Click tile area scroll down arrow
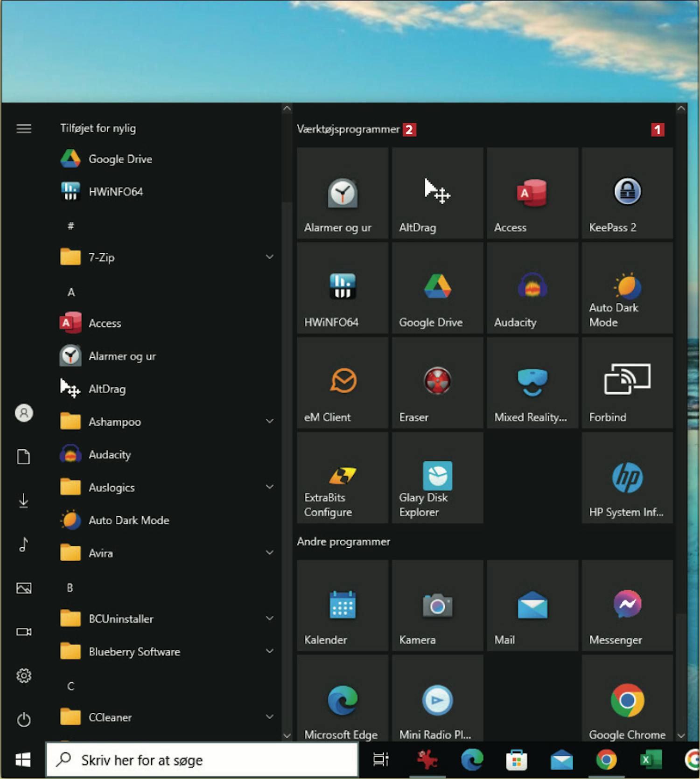 point(681,735)
